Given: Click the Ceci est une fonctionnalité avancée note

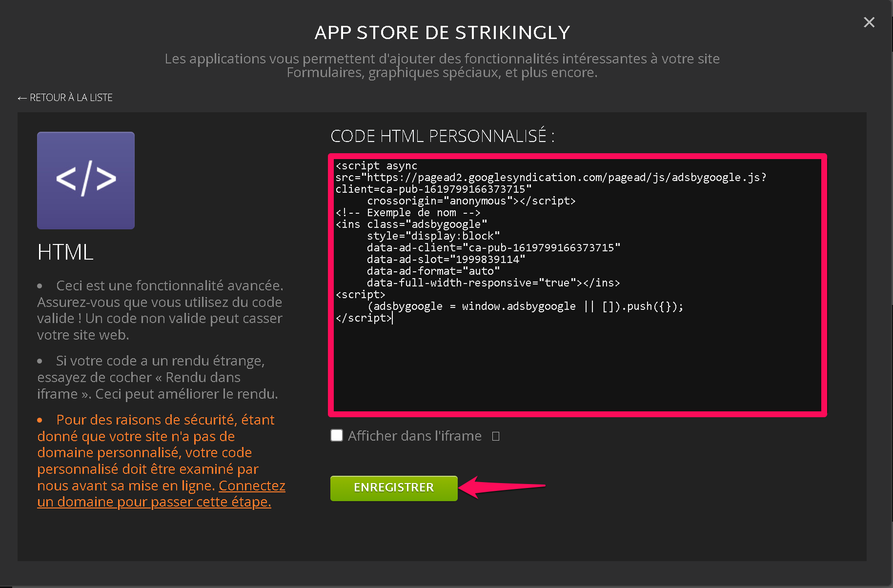Looking at the screenshot, I should coord(161,310).
